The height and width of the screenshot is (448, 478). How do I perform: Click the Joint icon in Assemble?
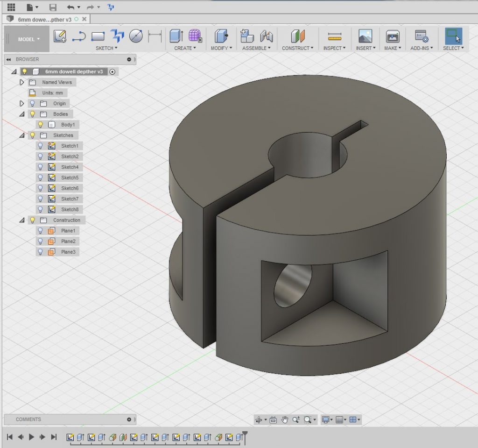tap(266, 36)
